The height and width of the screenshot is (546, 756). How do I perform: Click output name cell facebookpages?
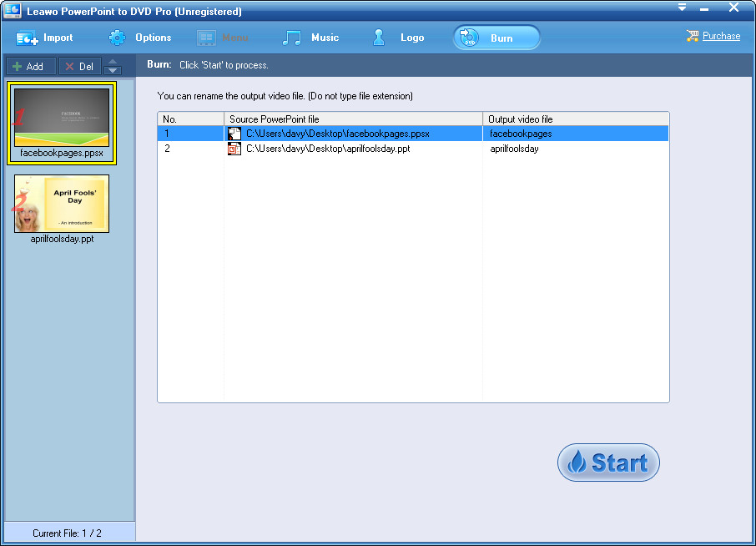pyautogui.click(x=576, y=134)
